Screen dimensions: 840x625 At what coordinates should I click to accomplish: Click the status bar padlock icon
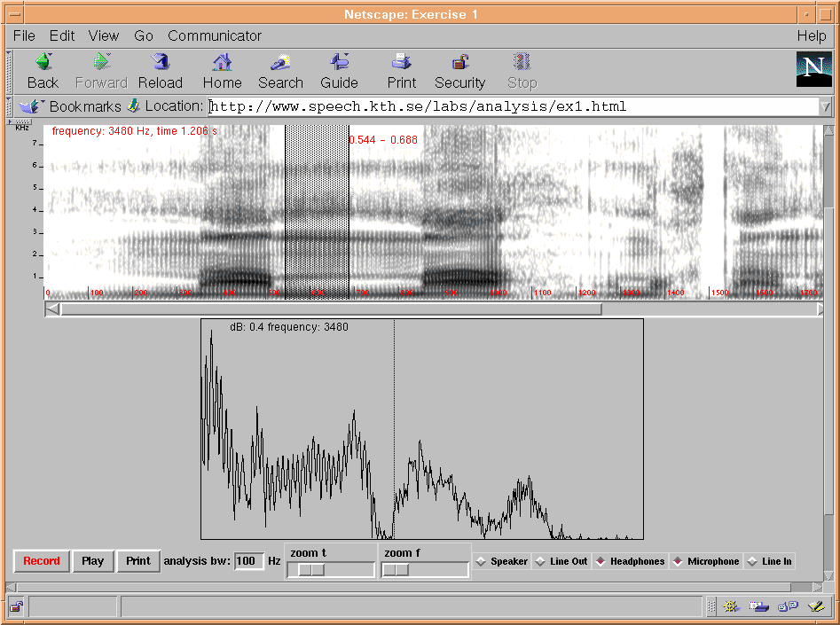coord(17,606)
